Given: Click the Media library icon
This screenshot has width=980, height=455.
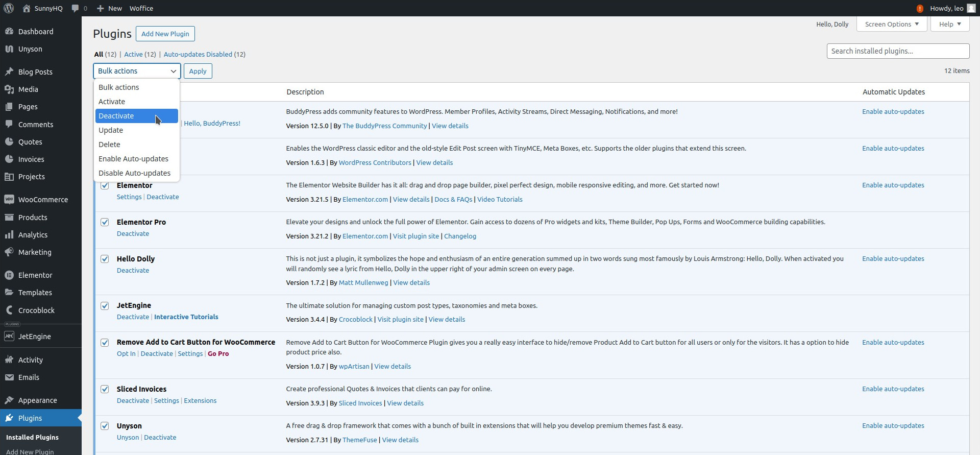Looking at the screenshot, I should [9, 89].
